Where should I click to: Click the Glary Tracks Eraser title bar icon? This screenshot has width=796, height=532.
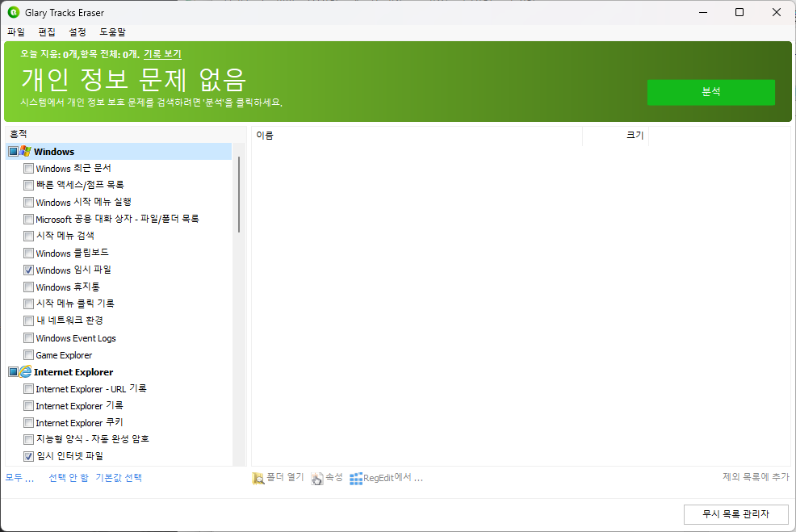coord(14,12)
